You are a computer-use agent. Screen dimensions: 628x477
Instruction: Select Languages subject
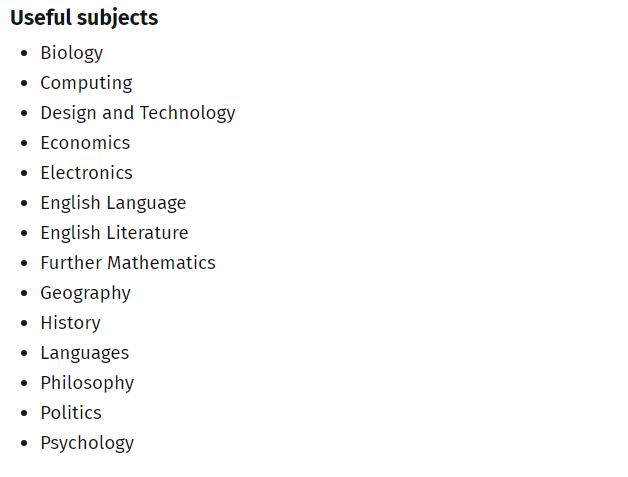pyautogui.click(x=85, y=354)
